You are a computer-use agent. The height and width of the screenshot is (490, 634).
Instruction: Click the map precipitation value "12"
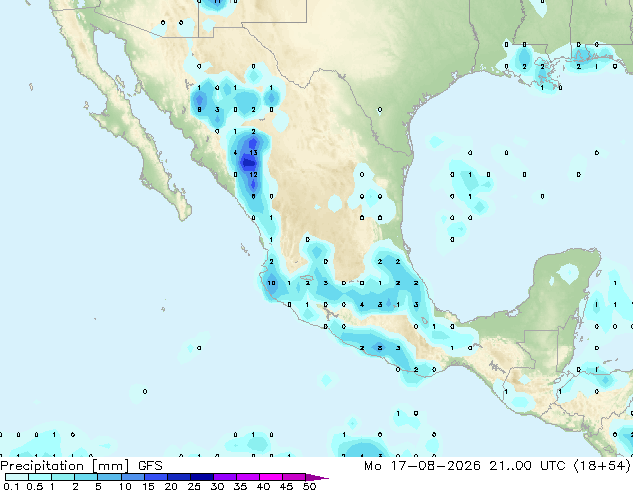254,175
